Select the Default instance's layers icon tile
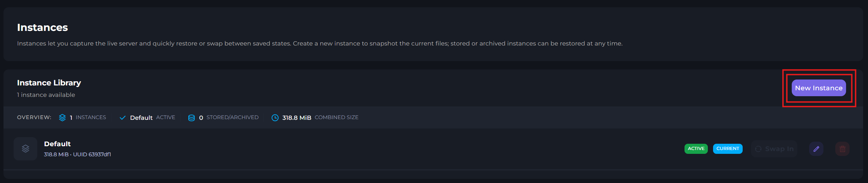This screenshot has height=183, width=868. tap(25, 149)
